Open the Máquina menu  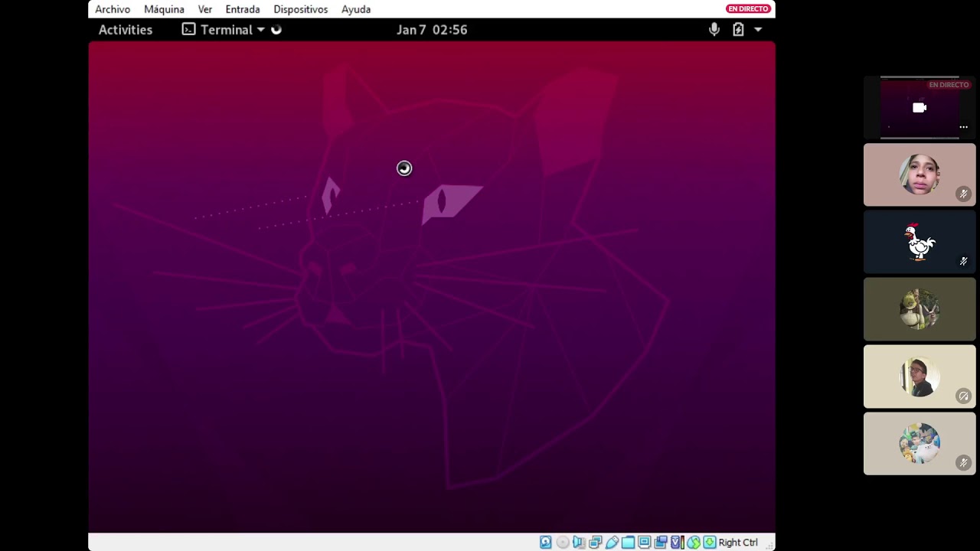164,9
